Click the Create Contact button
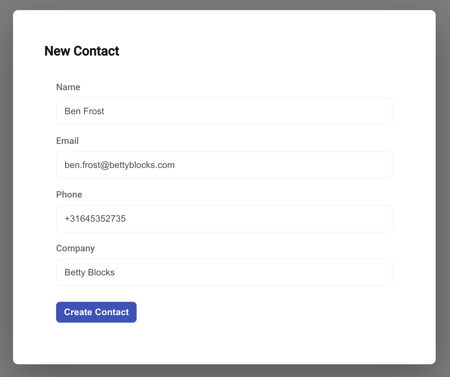The image size is (450, 377). coord(96,312)
